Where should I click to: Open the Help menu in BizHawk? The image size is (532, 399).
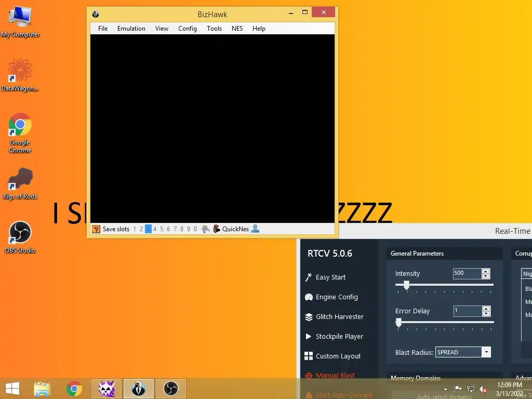tap(259, 29)
